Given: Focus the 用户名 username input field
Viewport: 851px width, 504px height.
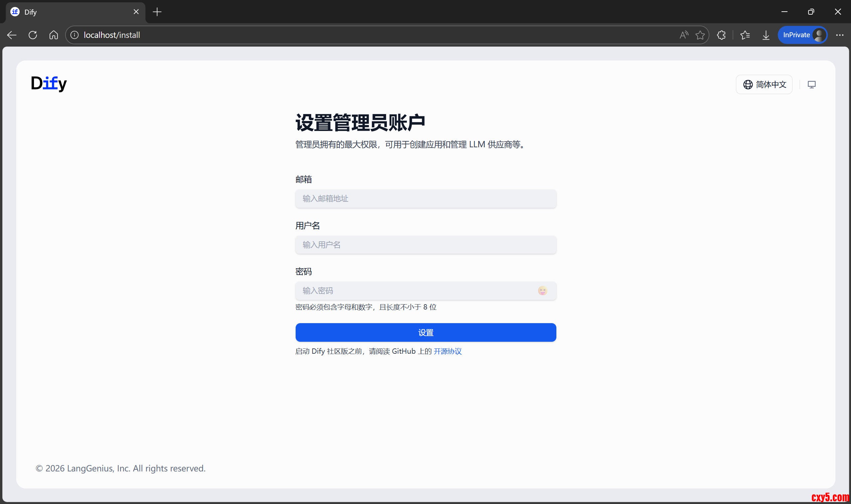Looking at the screenshot, I should click(x=425, y=245).
